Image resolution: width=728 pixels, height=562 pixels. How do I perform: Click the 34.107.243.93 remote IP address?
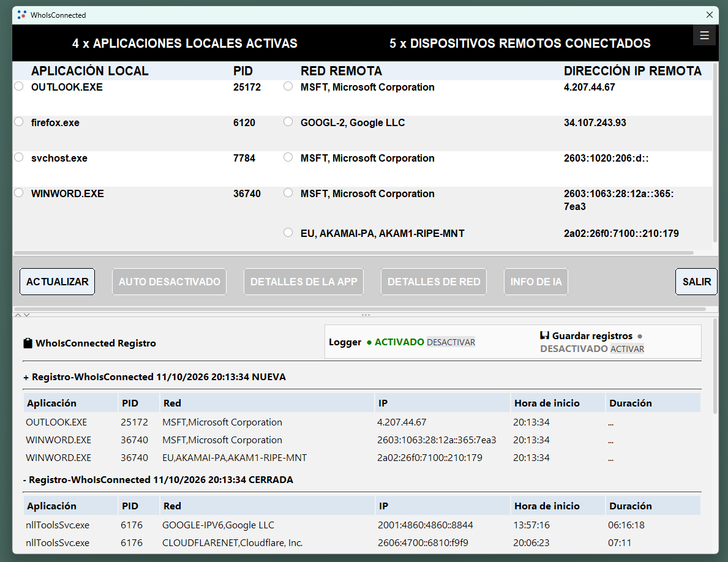595,122
